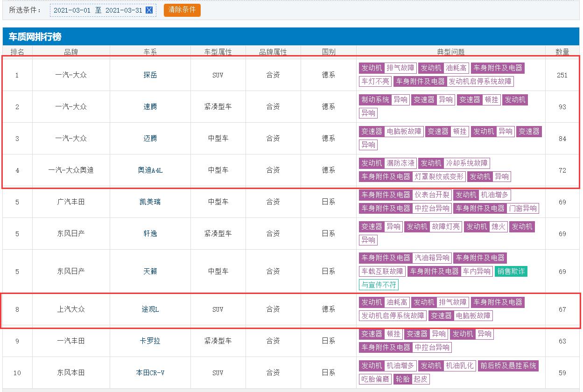The width and height of the screenshot is (583, 392).
Task: Open the 迈腾 car series link
Action: (150, 139)
